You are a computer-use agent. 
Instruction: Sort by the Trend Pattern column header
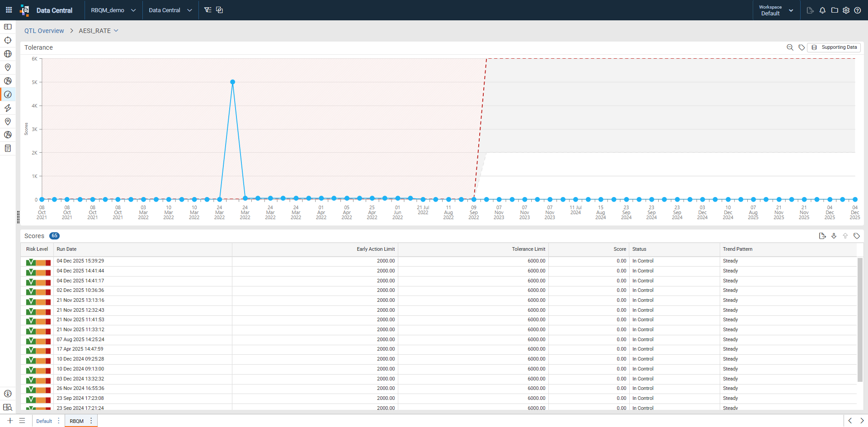[737, 249]
